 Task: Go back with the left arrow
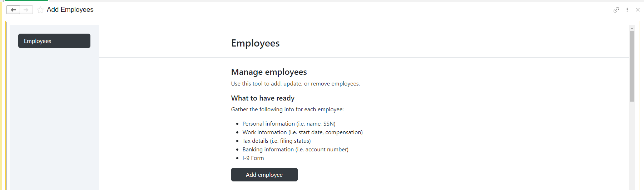click(x=13, y=10)
